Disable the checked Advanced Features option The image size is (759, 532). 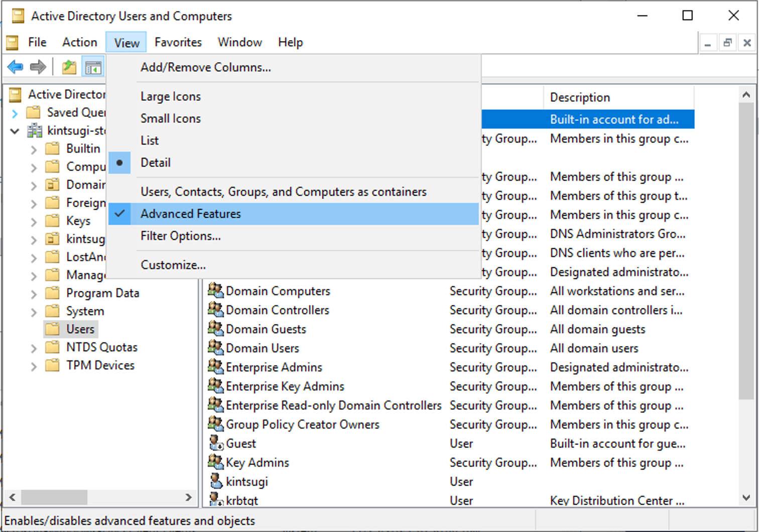[294, 214]
